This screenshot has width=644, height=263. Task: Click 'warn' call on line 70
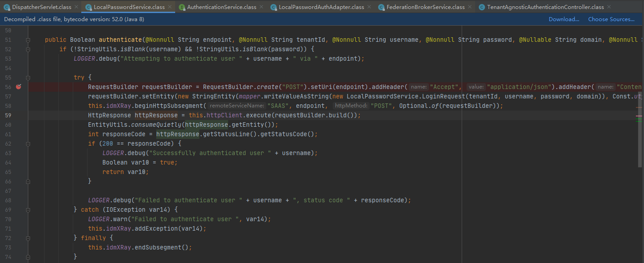pos(120,219)
